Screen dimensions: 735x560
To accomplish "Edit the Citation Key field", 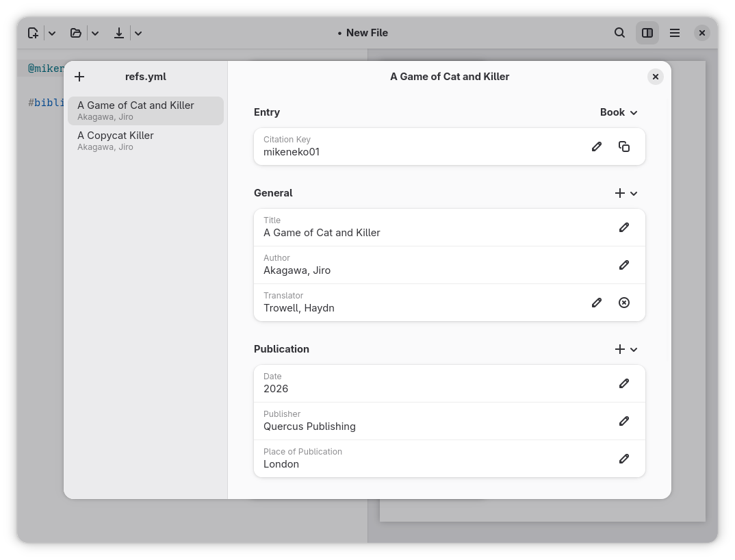I will click(x=597, y=147).
